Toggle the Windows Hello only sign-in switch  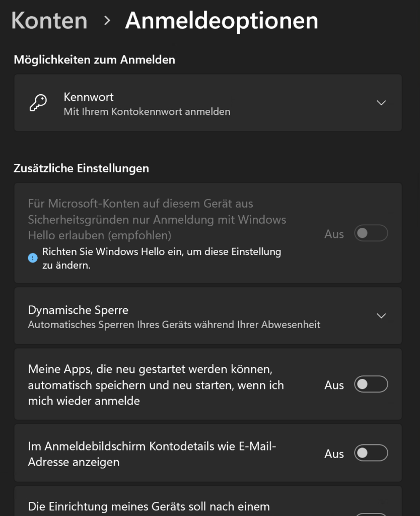coord(371,234)
